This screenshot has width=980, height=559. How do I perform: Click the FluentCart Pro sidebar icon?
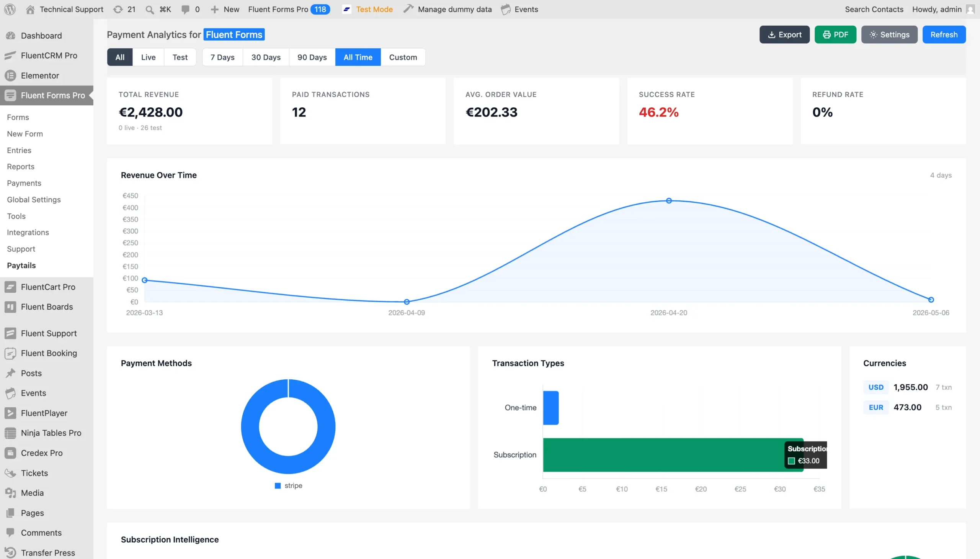[x=10, y=287]
